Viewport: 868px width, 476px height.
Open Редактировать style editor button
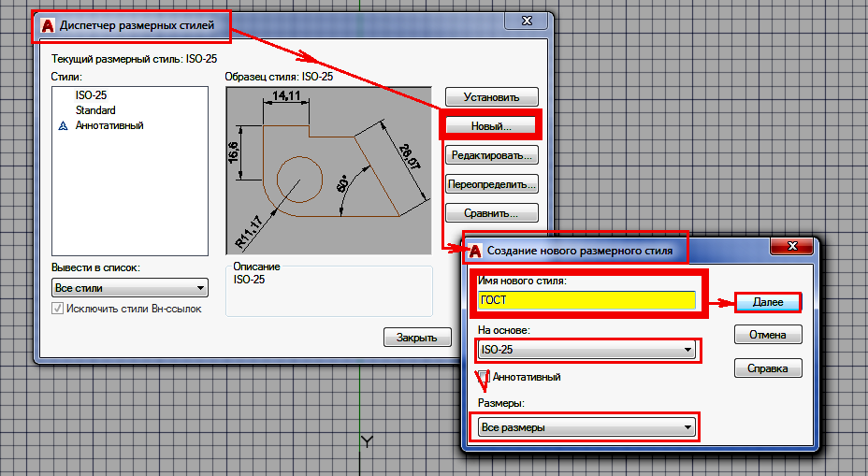[491, 154]
